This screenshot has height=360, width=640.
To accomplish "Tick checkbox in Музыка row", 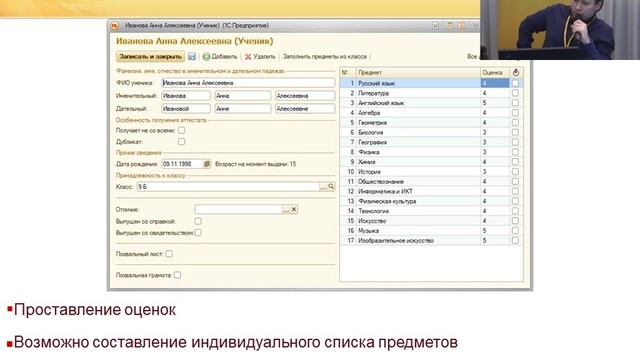I will tap(516, 231).
